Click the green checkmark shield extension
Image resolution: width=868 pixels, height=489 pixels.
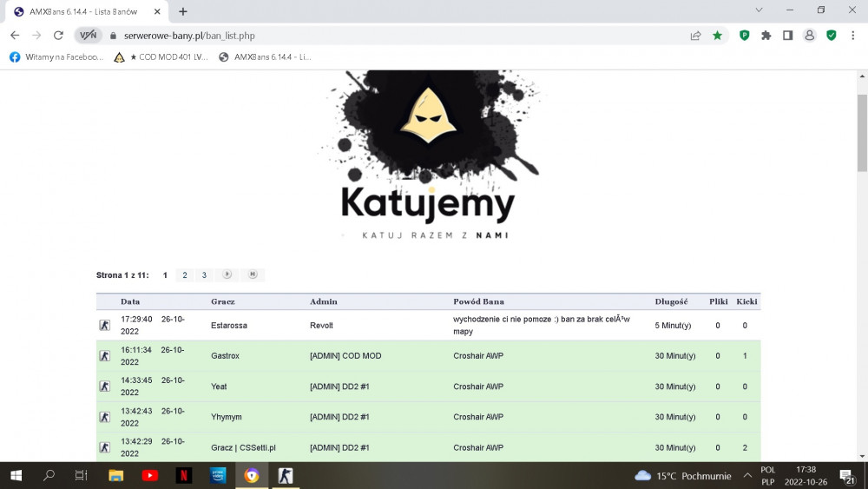[832, 36]
